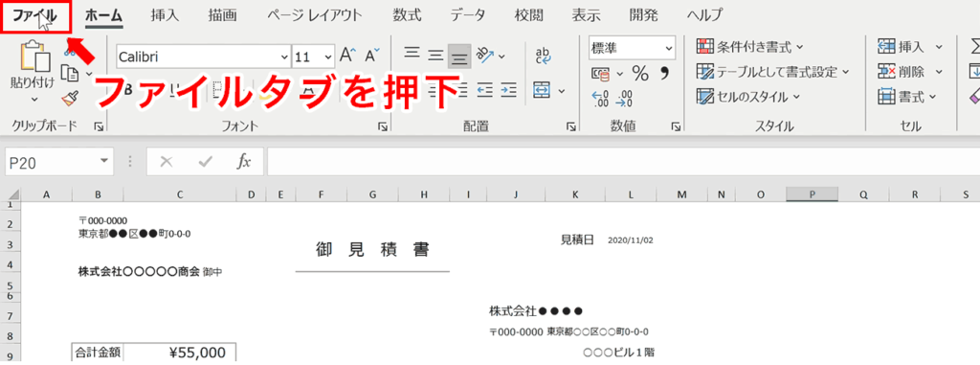Apply percent style (%)
This screenshot has width=980, height=365.
click(x=640, y=74)
